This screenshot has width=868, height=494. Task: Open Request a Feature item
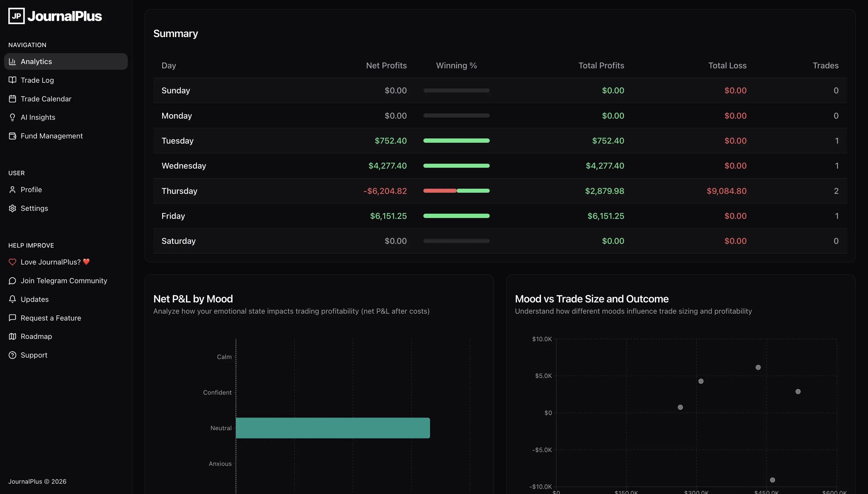(x=51, y=318)
